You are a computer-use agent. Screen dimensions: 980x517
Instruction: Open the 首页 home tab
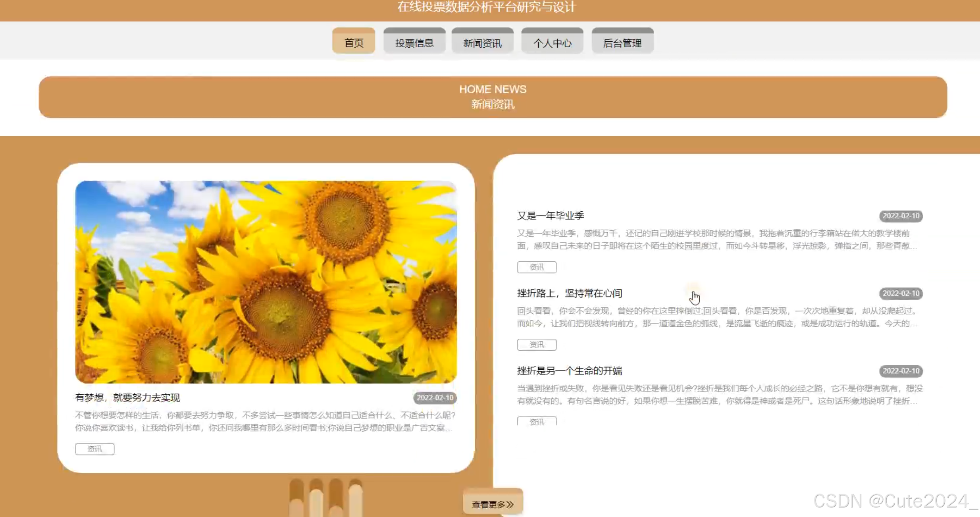tap(353, 42)
